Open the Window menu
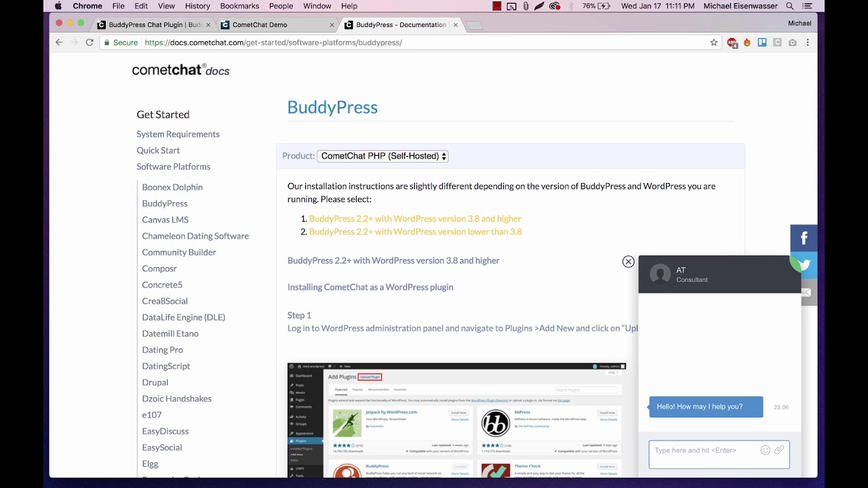The height and width of the screenshot is (488, 868). tap(317, 6)
